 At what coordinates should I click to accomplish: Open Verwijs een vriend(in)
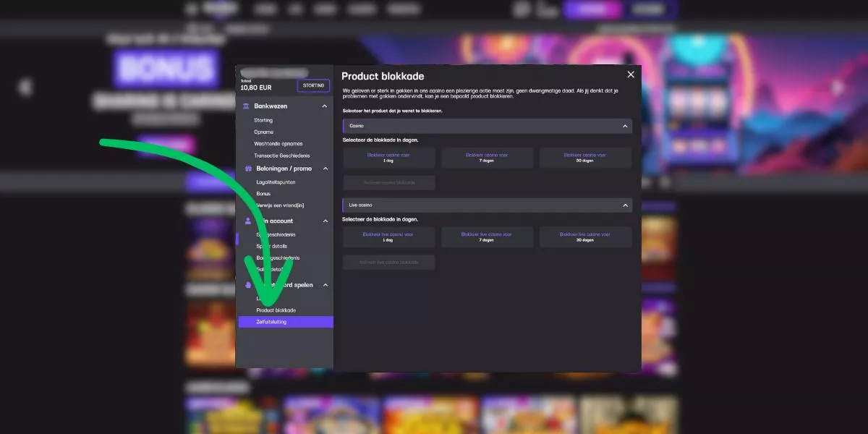click(x=281, y=205)
